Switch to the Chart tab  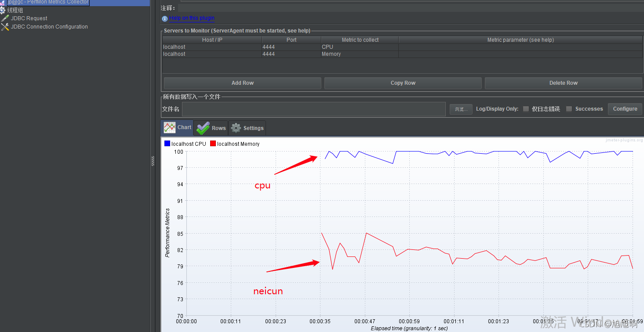pyautogui.click(x=177, y=128)
